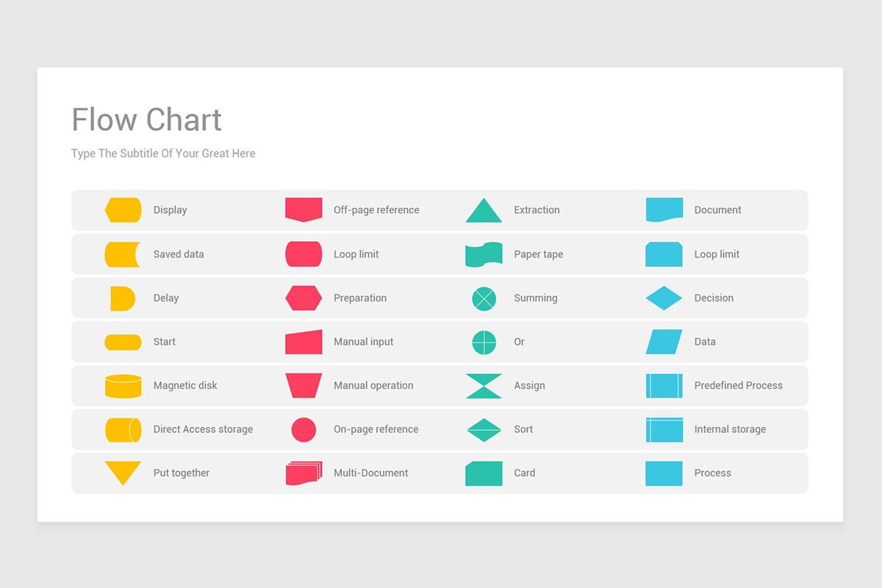Screen dimensions: 882x588
Task: Select the green Paper tape shape
Action: point(484,254)
